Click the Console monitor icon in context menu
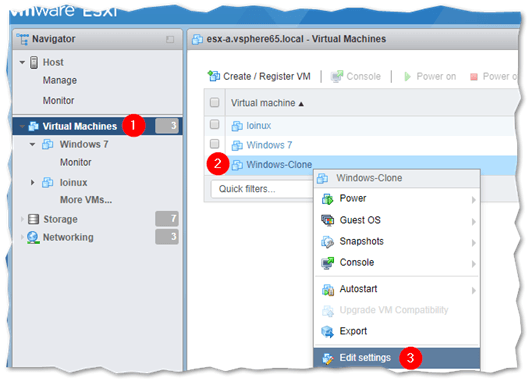Image resolution: width=529 pixels, height=382 pixels. click(327, 263)
